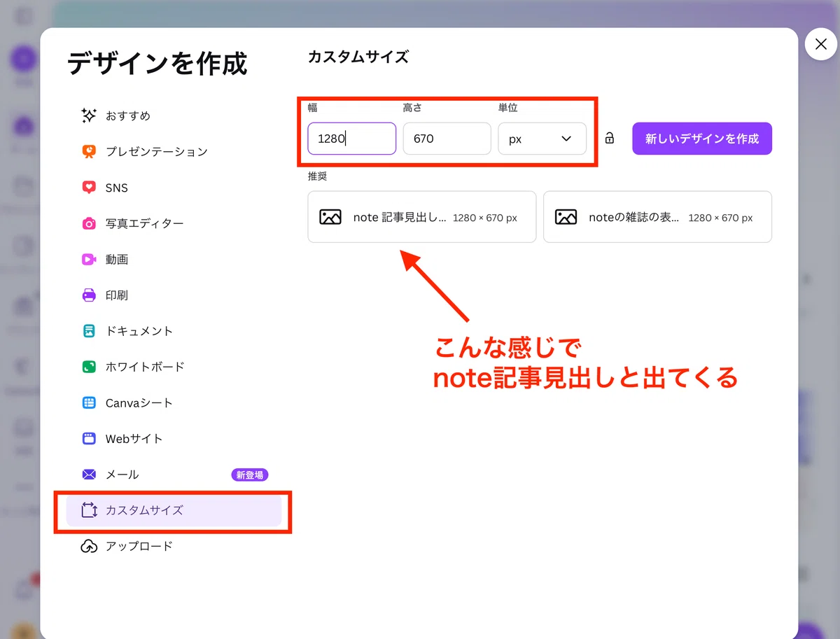840x639 pixels.
Task: Select カスタムサイズ in the sidebar
Action: [174, 510]
